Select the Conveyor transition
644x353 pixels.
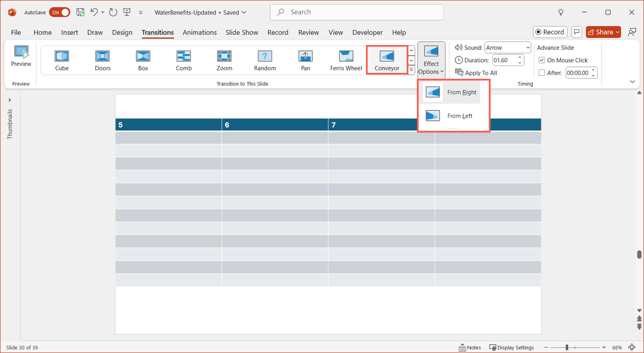[x=387, y=60]
